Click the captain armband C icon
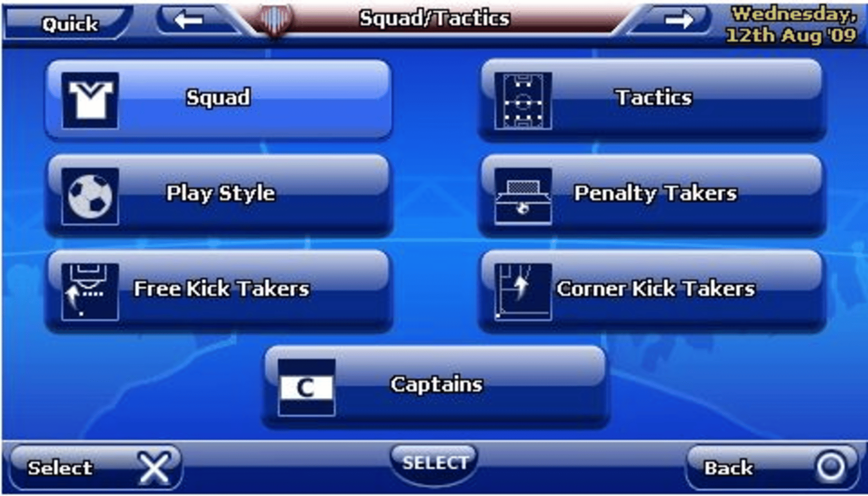Screen dimensions: 868x496 click(306, 387)
